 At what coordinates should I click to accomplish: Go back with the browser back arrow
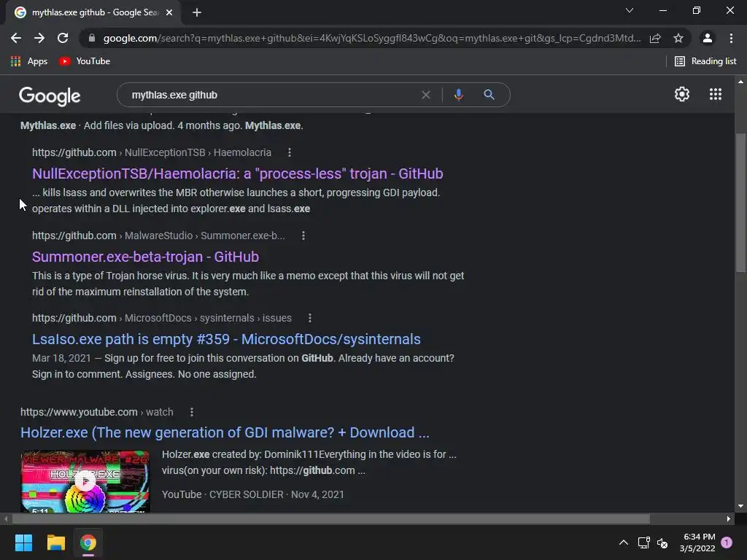coord(16,38)
